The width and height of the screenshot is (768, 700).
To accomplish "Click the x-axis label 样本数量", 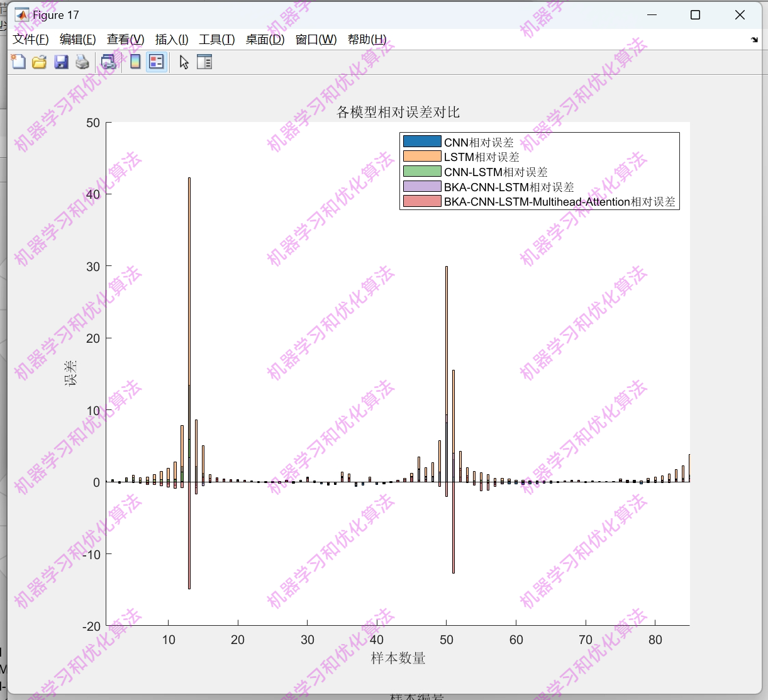I will pos(398,658).
